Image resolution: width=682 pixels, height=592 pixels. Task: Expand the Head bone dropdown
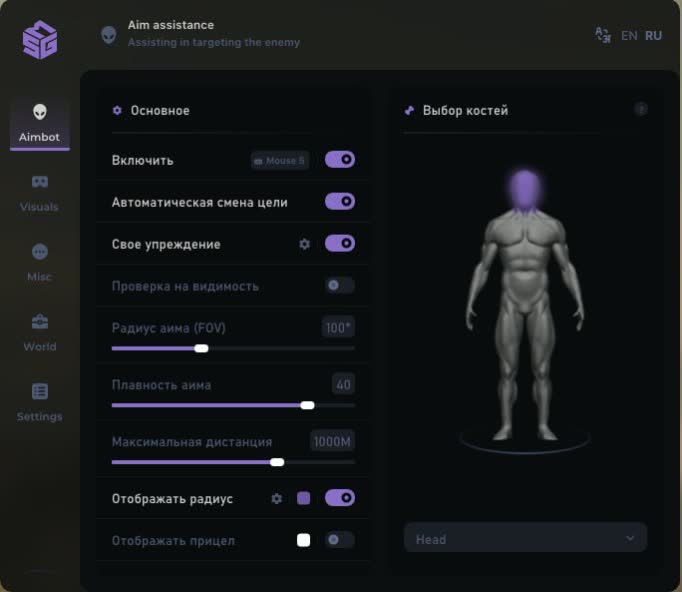525,539
